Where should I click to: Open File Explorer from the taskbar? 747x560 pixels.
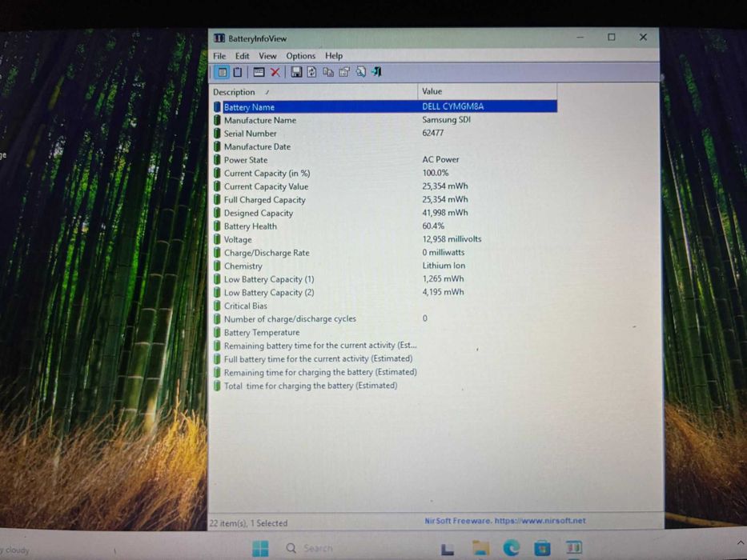pyautogui.click(x=480, y=548)
